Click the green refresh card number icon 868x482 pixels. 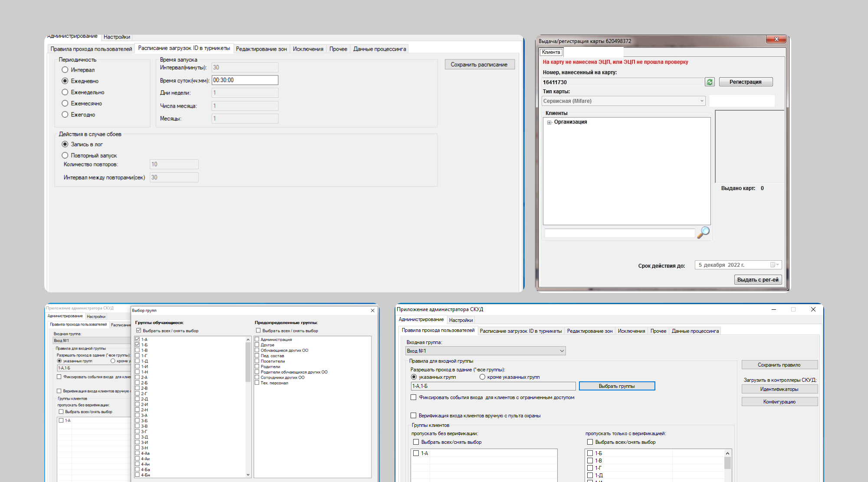coord(710,82)
